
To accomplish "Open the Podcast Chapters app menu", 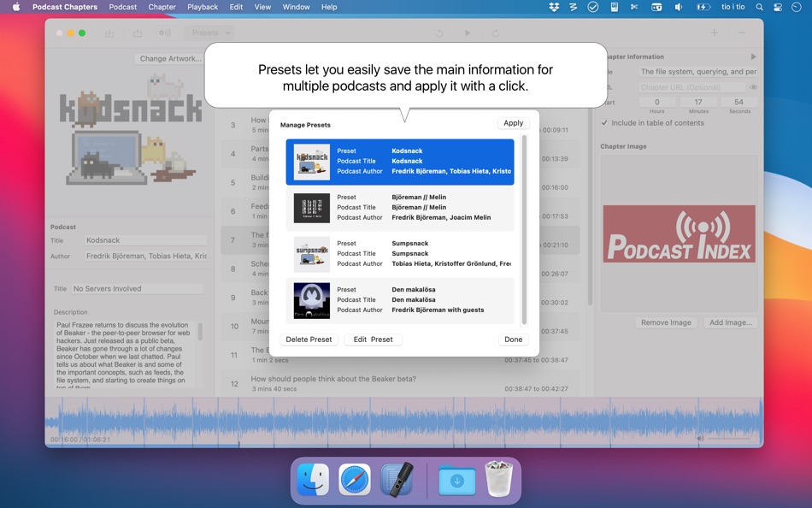I will (x=65, y=7).
